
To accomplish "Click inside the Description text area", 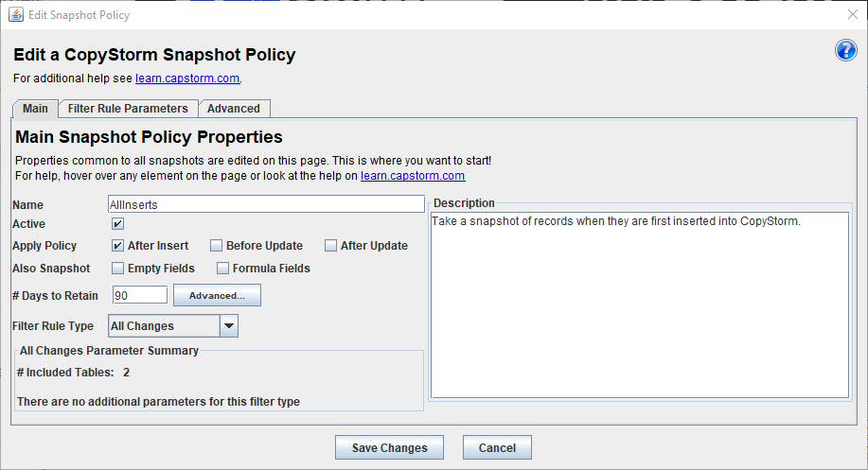I will coord(639,305).
